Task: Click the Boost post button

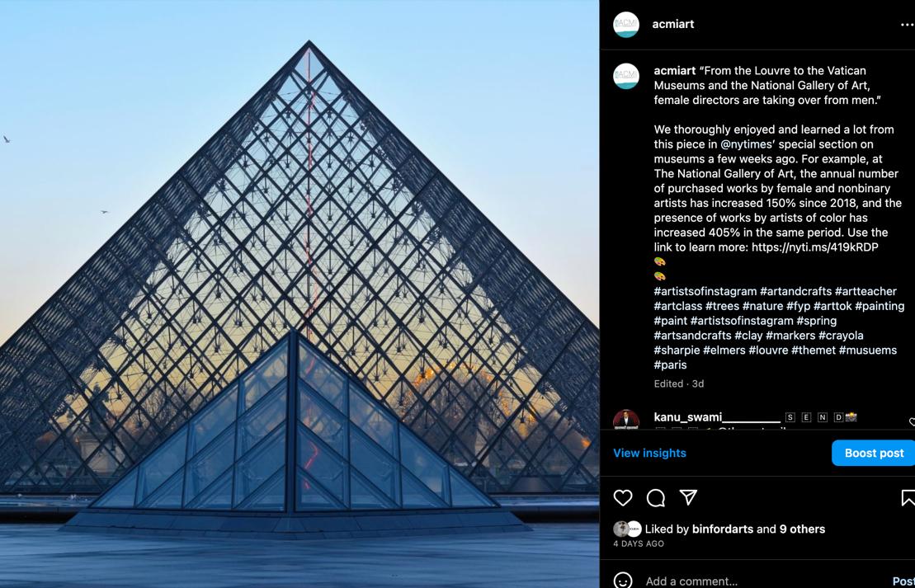Action: (874, 453)
